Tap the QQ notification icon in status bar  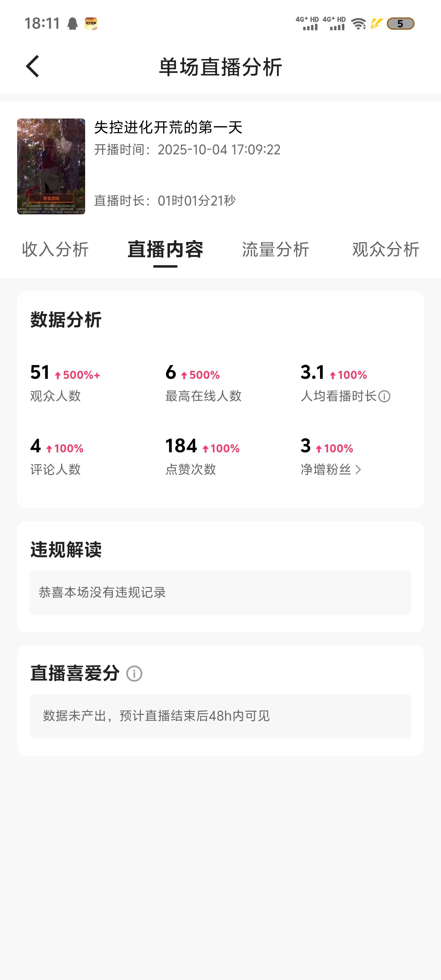(72, 24)
